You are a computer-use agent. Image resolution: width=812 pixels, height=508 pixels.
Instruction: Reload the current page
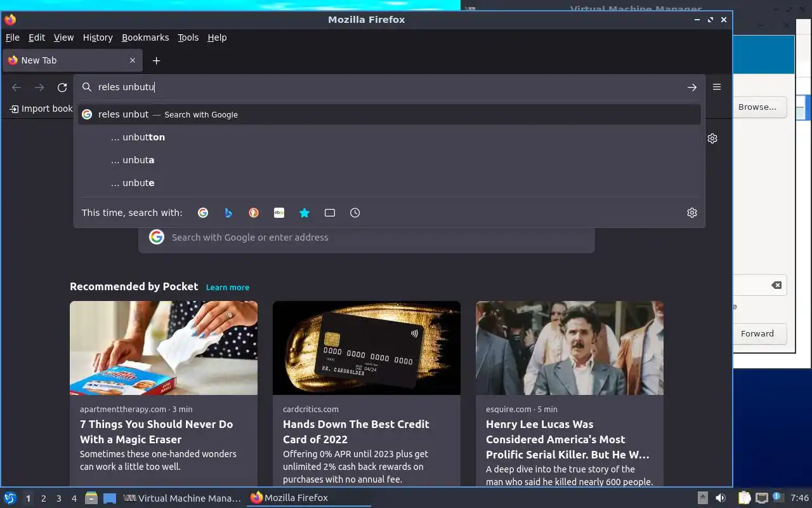(62, 87)
